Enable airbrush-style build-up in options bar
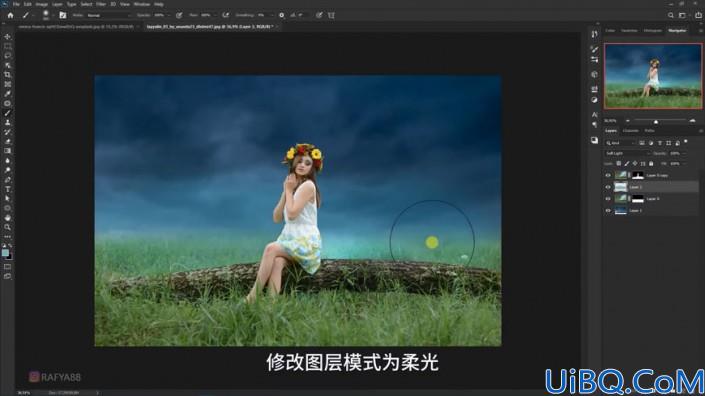The image size is (705, 396). (226, 15)
